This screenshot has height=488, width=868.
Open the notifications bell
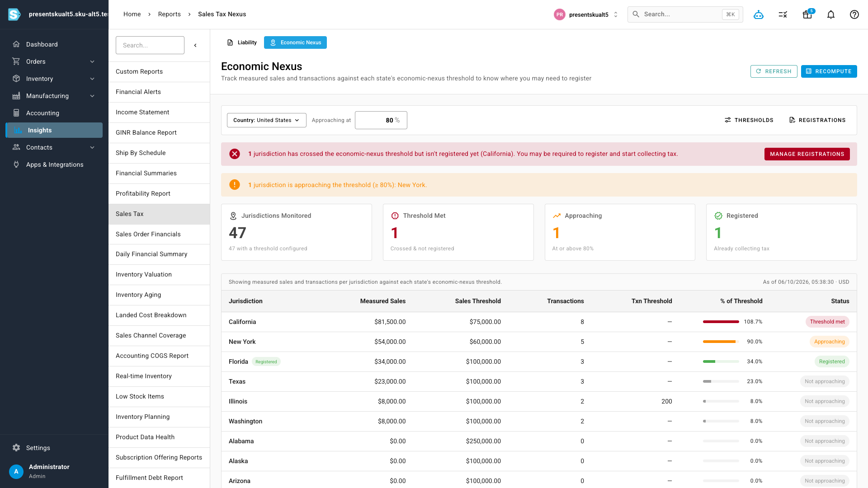831,14
